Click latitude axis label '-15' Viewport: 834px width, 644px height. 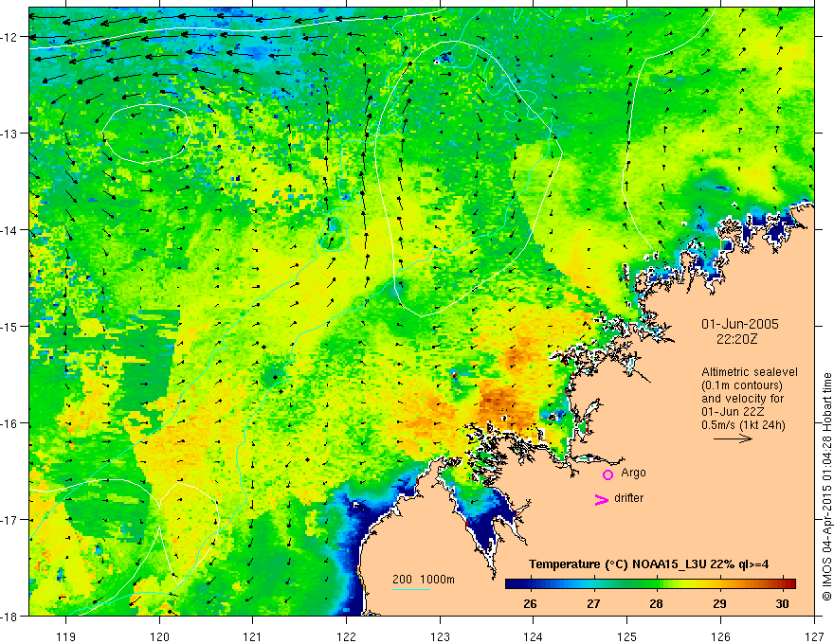[10, 326]
